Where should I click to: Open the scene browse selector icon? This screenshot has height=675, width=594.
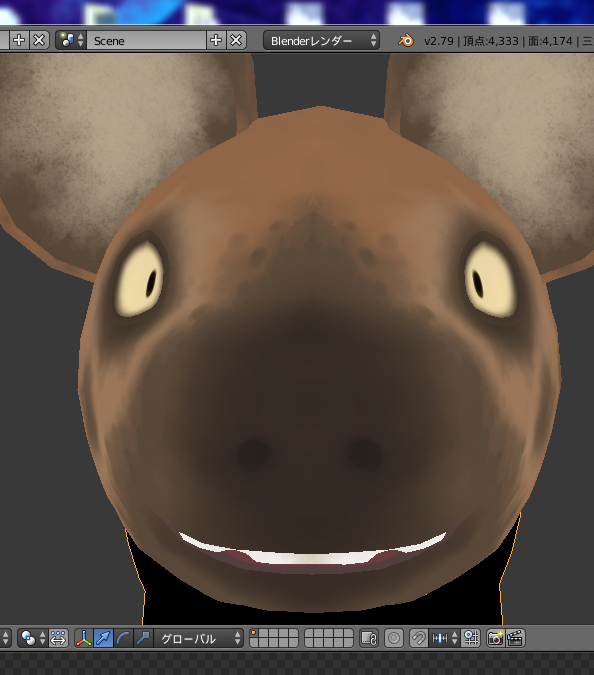(71, 40)
